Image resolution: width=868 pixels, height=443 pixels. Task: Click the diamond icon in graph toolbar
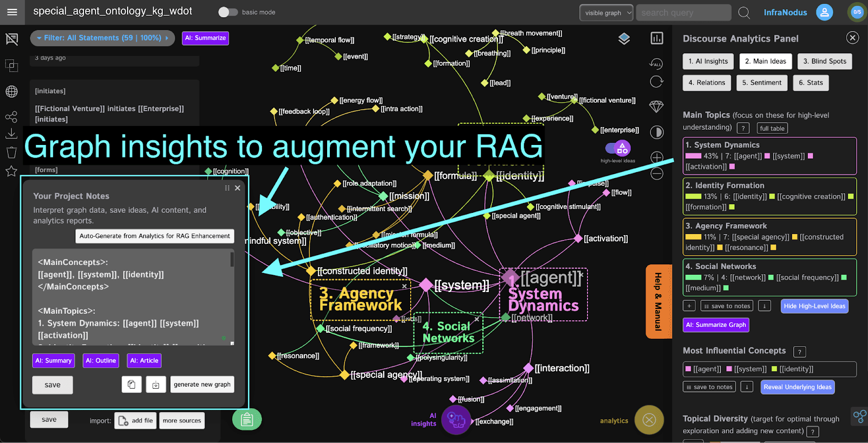656,106
